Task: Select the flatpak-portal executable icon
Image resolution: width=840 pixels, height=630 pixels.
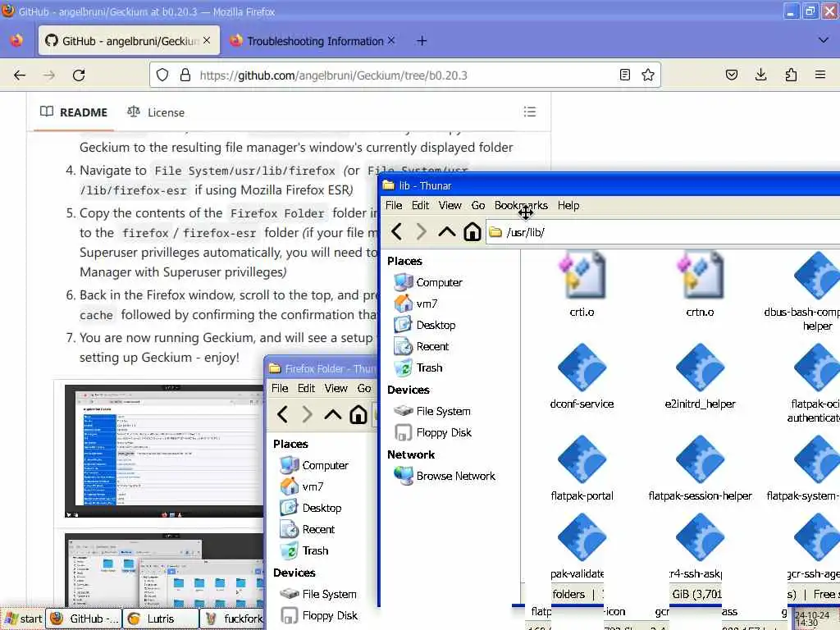Action: tap(582, 460)
